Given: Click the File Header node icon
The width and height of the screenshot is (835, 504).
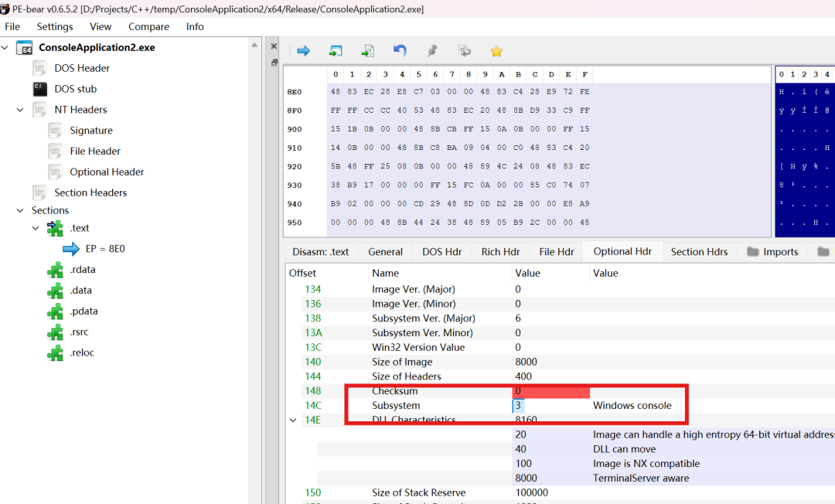Looking at the screenshot, I should [56, 152].
